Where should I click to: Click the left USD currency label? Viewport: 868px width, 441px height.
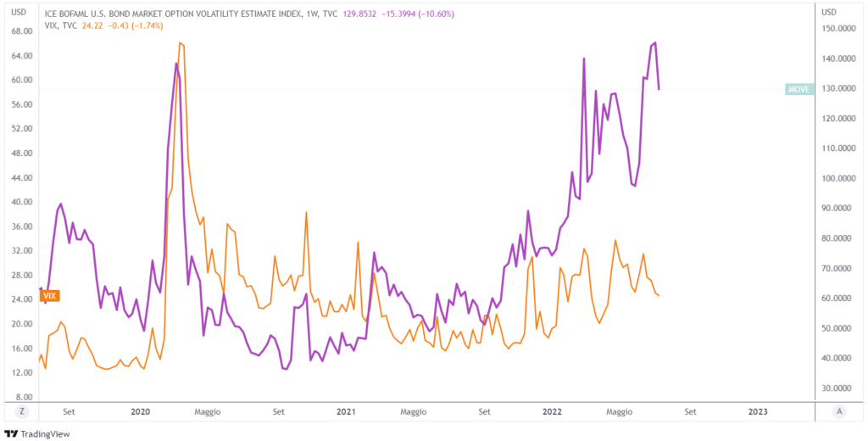pos(19,12)
